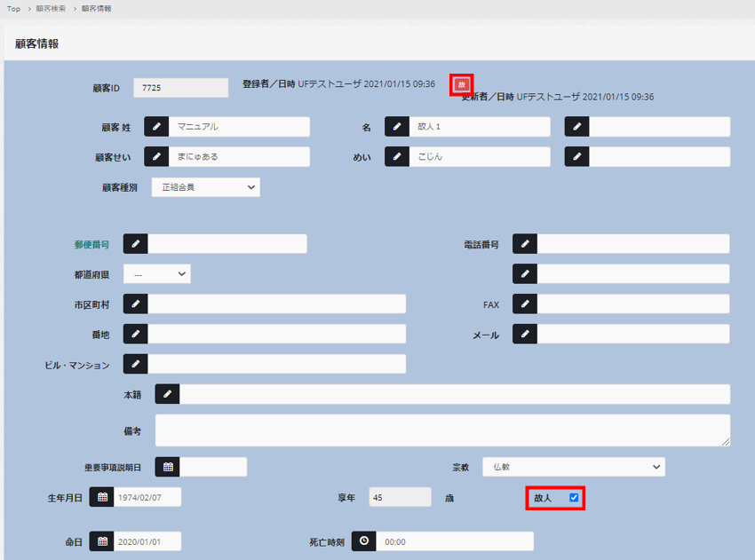
Task: Click the 命日 date field showing 2020/01/01
Action: click(147, 541)
